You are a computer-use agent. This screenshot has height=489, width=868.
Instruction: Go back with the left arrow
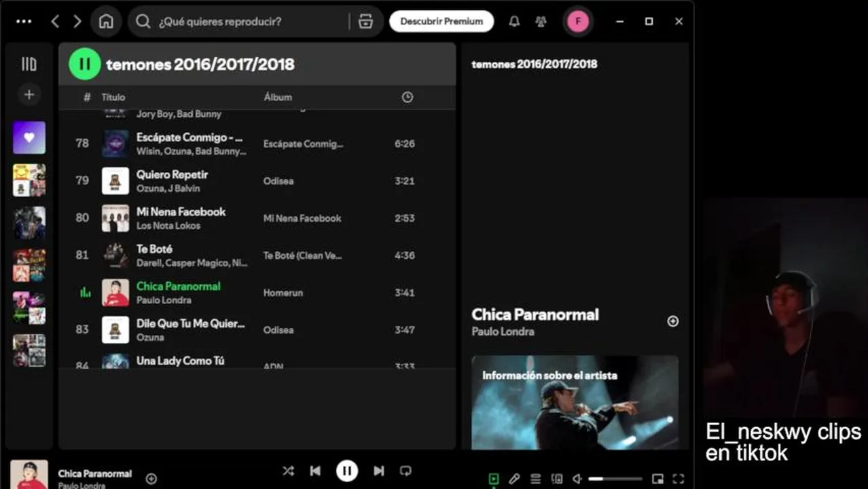pyautogui.click(x=55, y=21)
